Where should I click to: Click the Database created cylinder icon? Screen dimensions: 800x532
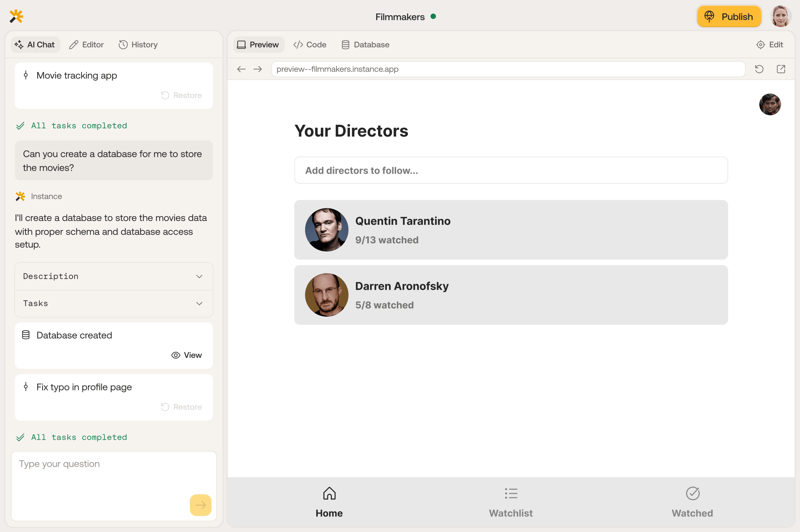click(x=26, y=335)
